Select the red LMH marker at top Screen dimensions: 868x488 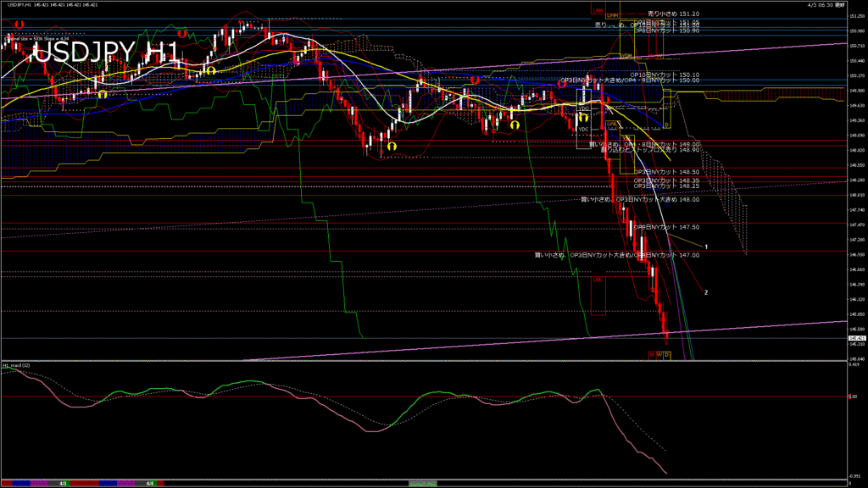pos(598,11)
